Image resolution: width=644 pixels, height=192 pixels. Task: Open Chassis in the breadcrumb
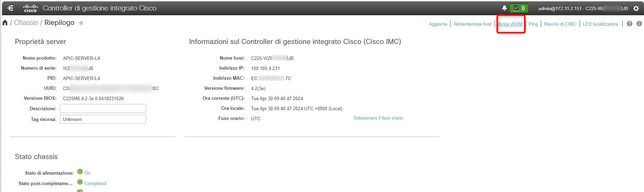(x=26, y=23)
